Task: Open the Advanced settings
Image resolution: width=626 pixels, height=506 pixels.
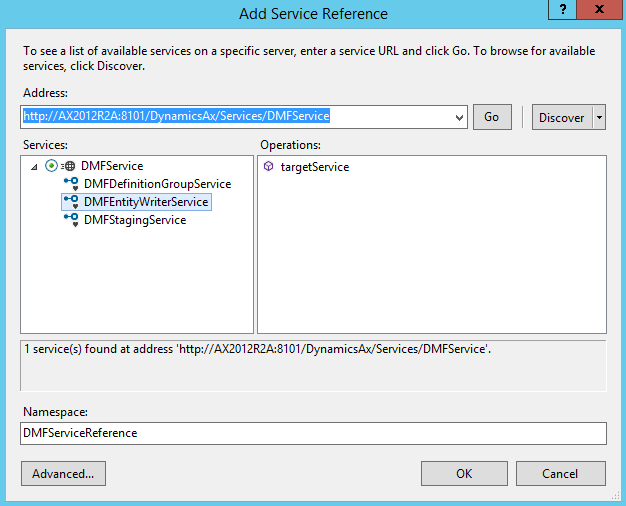Action: 63,473
